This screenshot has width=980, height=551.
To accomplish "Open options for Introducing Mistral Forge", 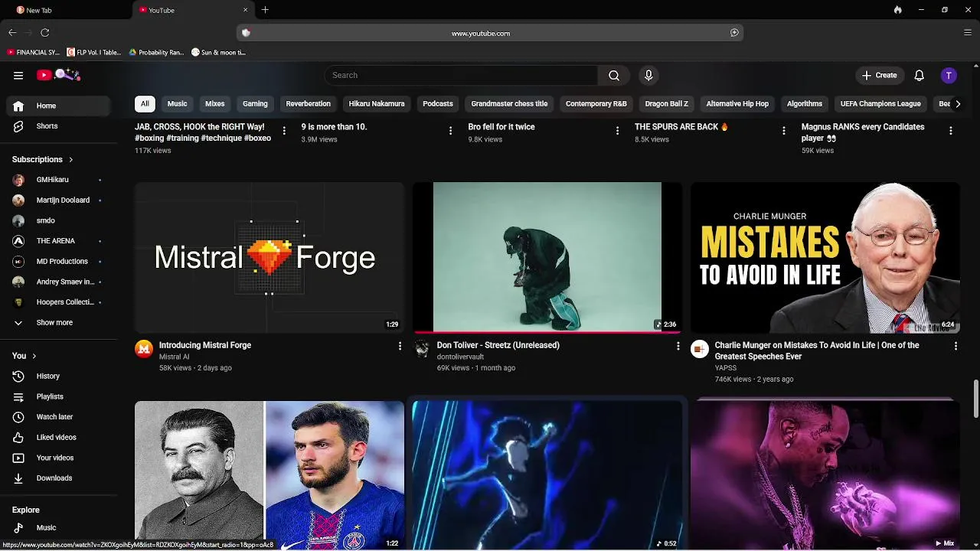I will click(x=400, y=347).
